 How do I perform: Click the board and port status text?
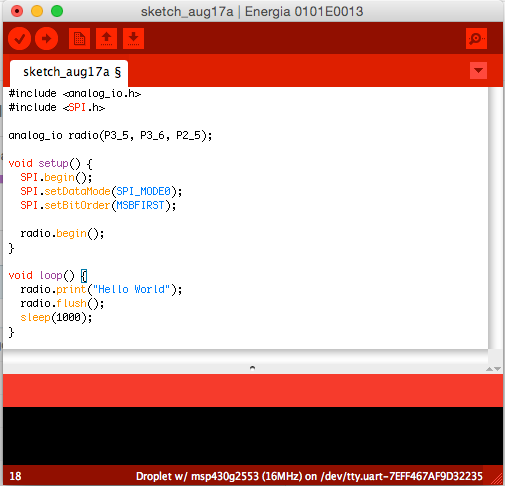coord(309,476)
